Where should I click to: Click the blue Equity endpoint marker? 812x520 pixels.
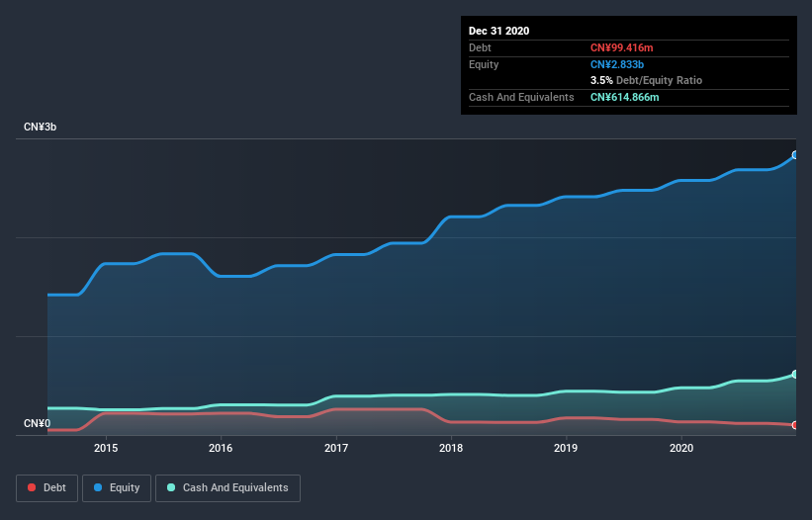pyautogui.click(x=795, y=155)
